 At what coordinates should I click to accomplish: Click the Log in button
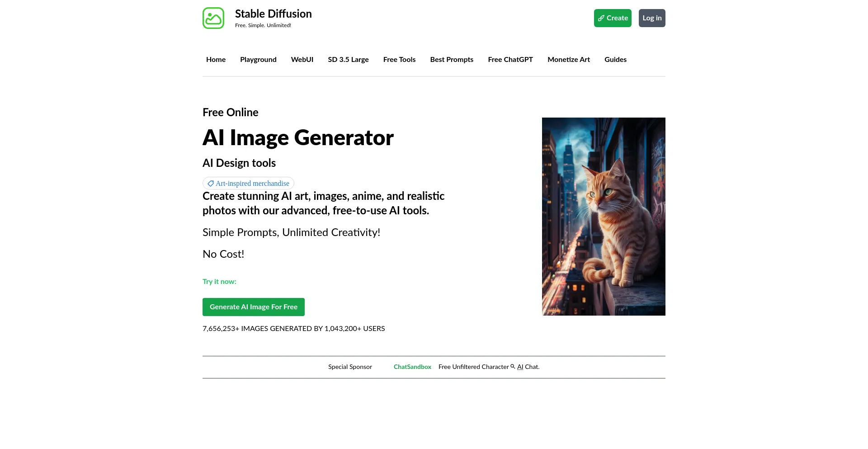651,18
